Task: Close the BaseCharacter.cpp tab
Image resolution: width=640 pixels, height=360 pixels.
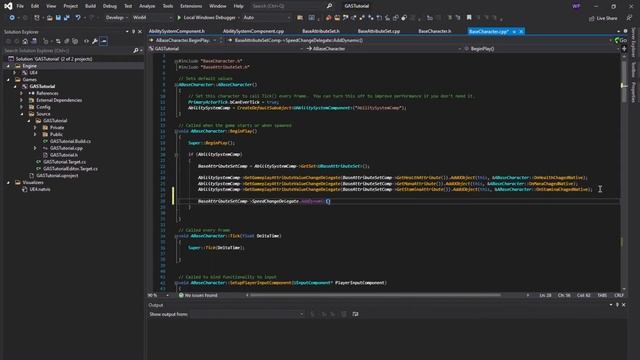Action: click(521, 31)
